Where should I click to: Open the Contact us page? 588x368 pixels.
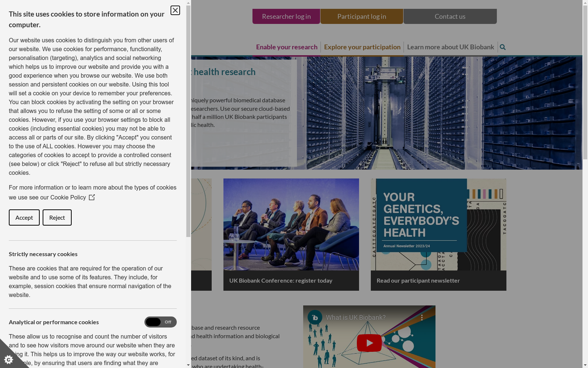click(450, 16)
